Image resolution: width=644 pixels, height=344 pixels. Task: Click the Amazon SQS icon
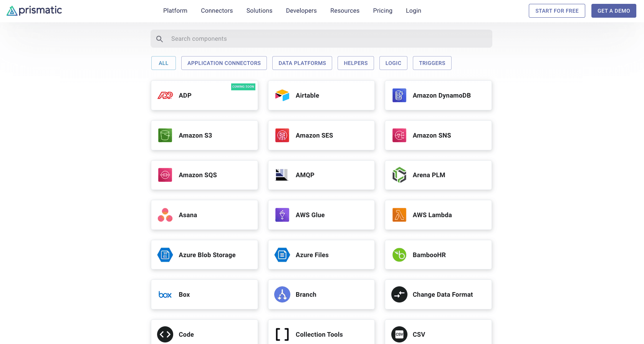point(165,175)
